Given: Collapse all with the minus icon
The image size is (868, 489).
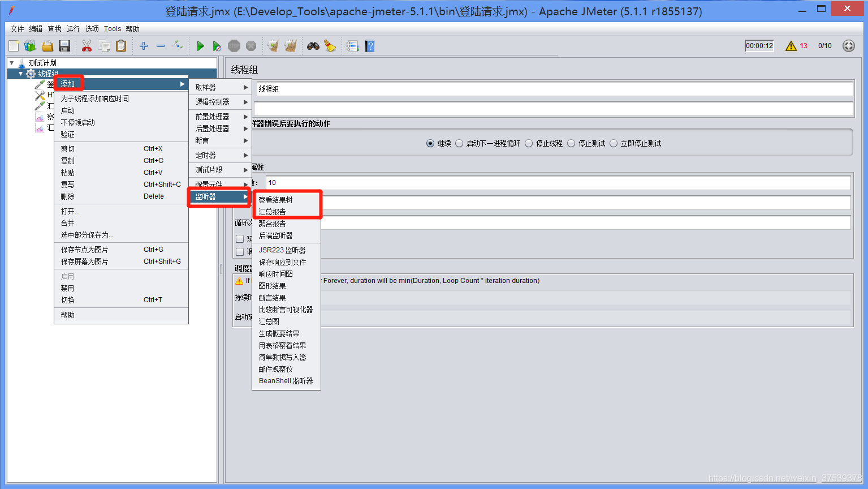Looking at the screenshot, I should (161, 46).
